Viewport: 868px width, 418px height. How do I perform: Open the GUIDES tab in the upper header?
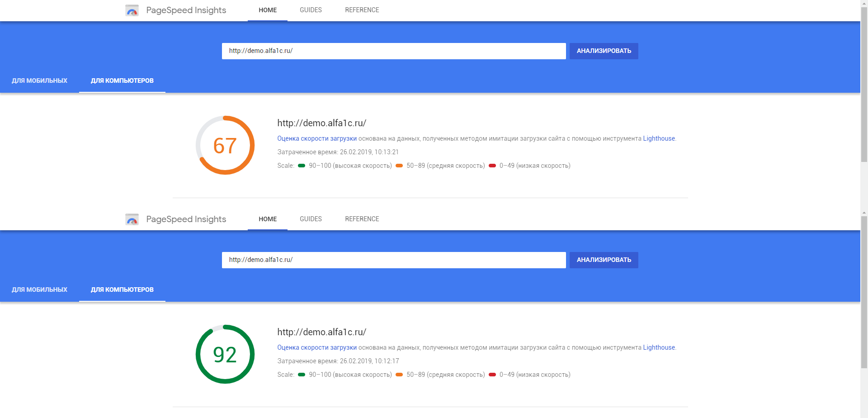tap(311, 10)
